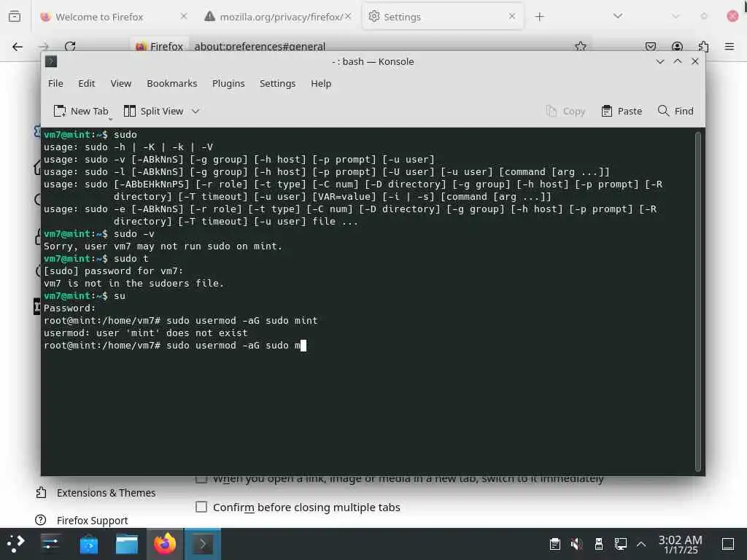The image size is (747, 560).
Task: Bookmark this page with star icon
Action: tap(580, 46)
